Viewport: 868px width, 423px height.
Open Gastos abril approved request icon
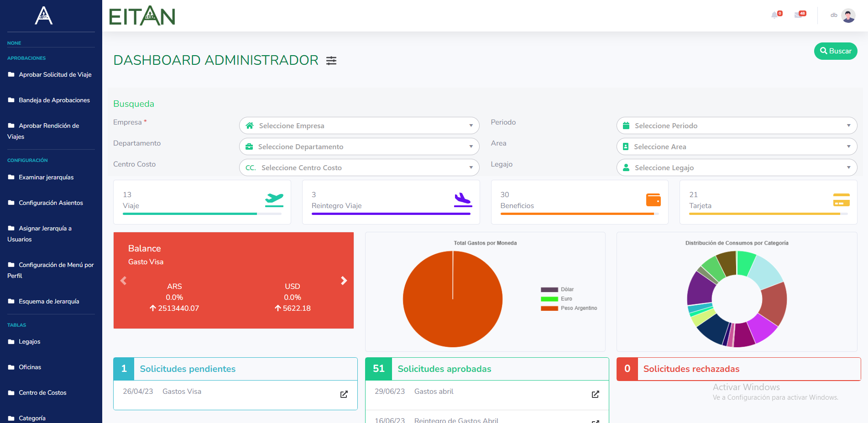596,394
